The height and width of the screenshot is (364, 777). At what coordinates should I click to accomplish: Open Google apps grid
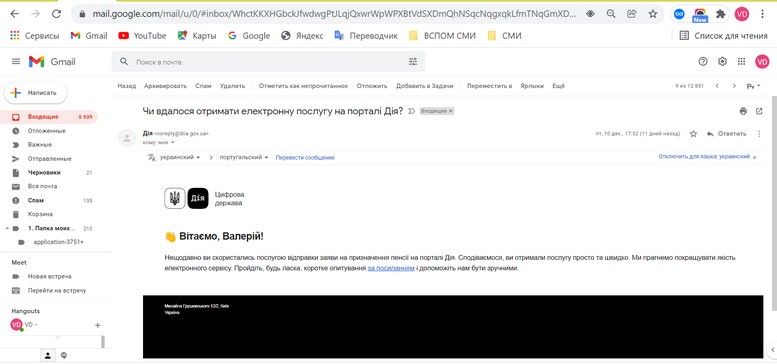[741, 61]
